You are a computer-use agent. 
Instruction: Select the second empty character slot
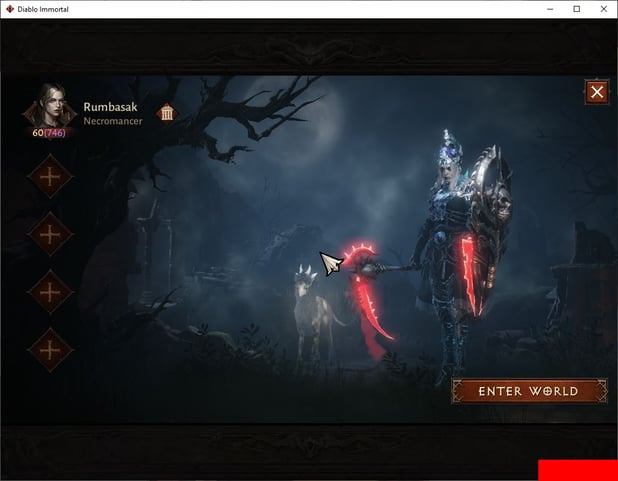49,234
